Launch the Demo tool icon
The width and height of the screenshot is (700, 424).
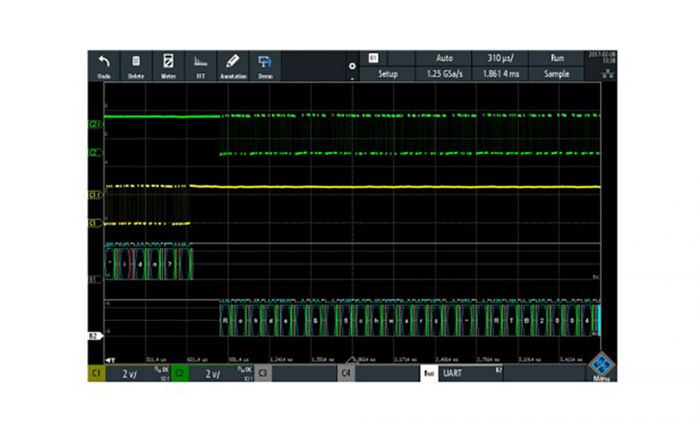pyautogui.click(x=265, y=66)
